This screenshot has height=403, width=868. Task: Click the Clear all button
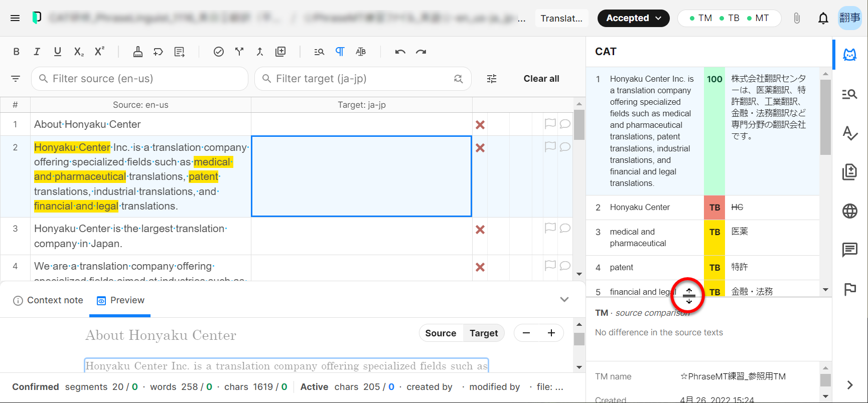pos(541,79)
